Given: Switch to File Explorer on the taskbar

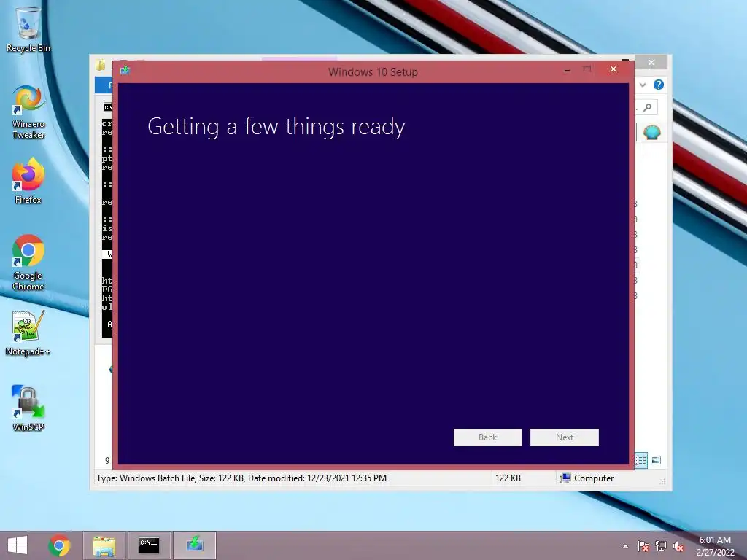Looking at the screenshot, I should click(104, 545).
